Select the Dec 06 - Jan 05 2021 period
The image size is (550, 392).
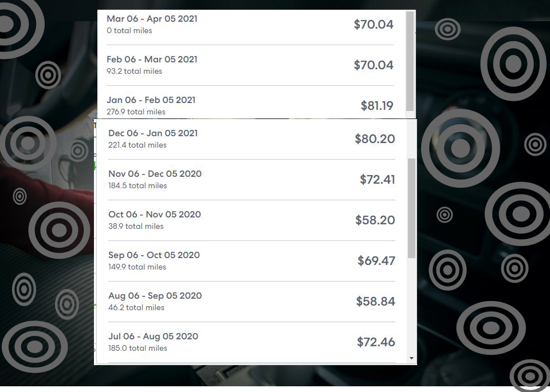252,139
